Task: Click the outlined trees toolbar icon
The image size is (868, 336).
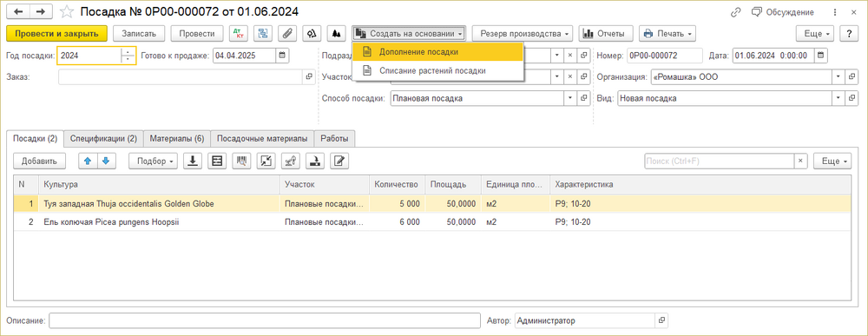Action: pyautogui.click(x=312, y=33)
